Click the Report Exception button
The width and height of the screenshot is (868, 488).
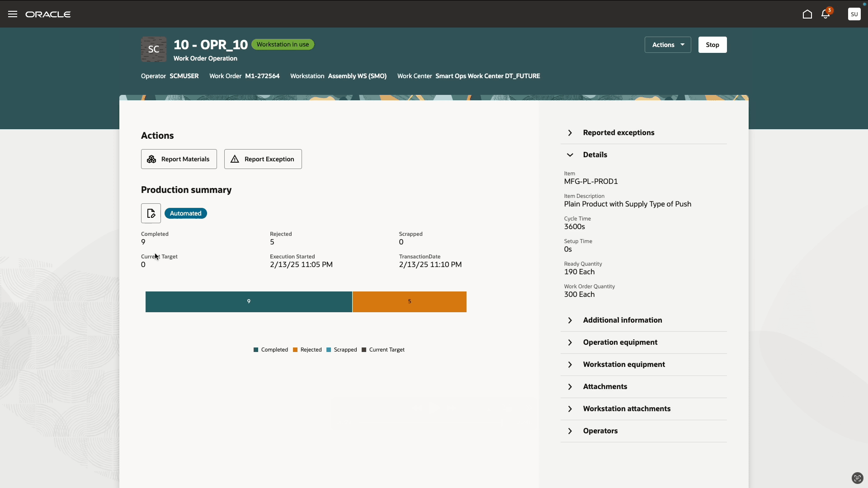tap(263, 159)
